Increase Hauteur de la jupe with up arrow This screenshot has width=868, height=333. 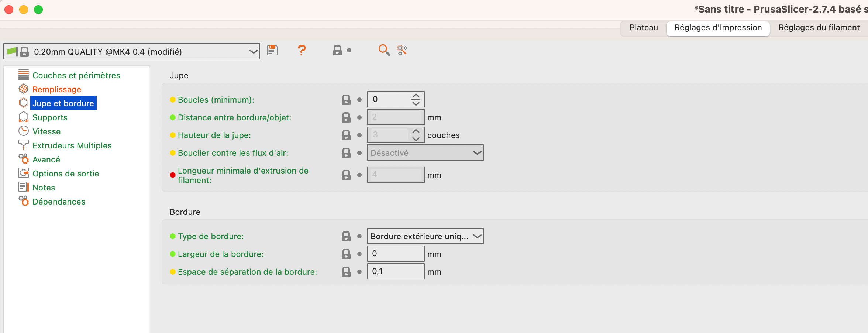[x=416, y=131]
